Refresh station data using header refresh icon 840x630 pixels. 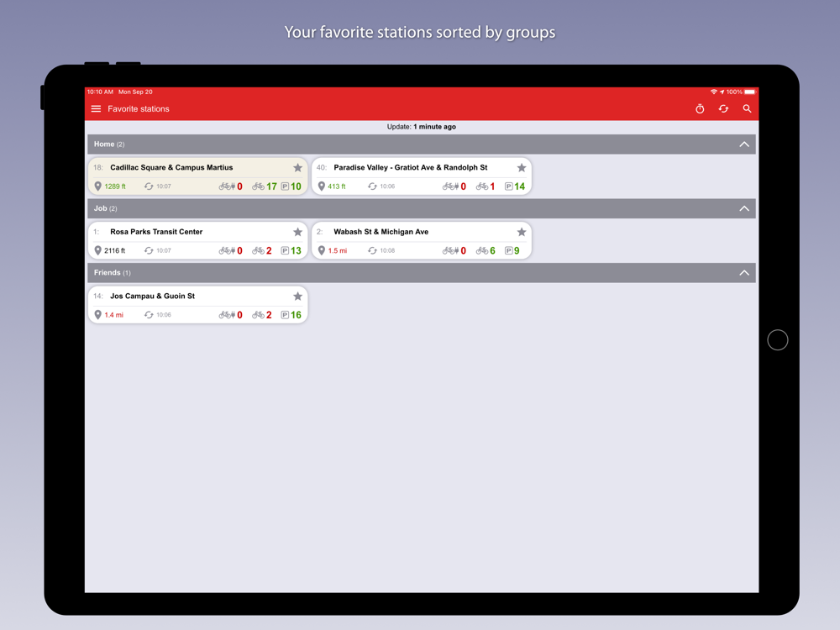tap(723, 108)
